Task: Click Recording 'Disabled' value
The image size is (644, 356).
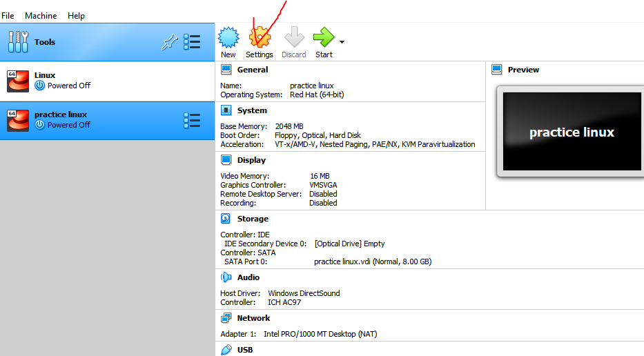Action: (x=323, y=203)
